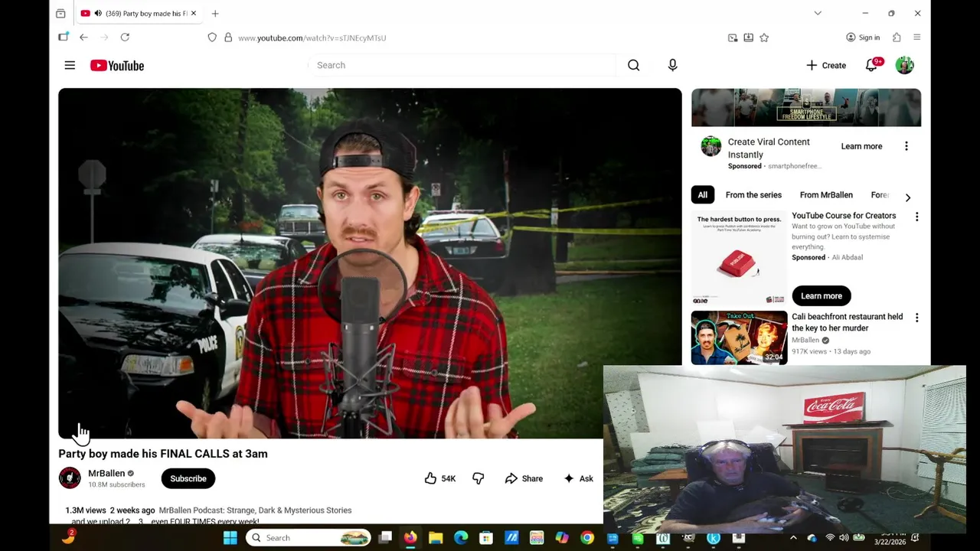Open MrBallen channel name link
Image resolution: width=980 pixels, height=551 pixels.
(x=106, y=474)
